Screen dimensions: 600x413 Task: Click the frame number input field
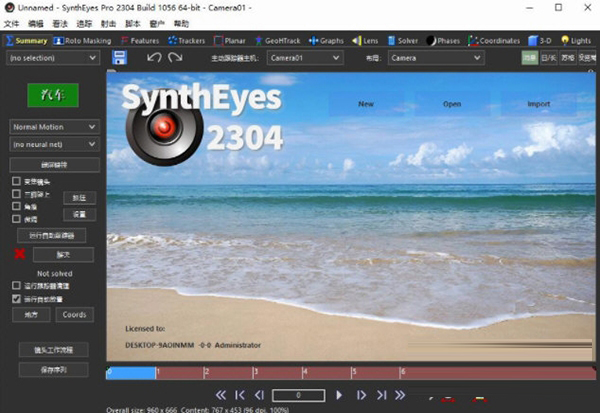(298, 395)
